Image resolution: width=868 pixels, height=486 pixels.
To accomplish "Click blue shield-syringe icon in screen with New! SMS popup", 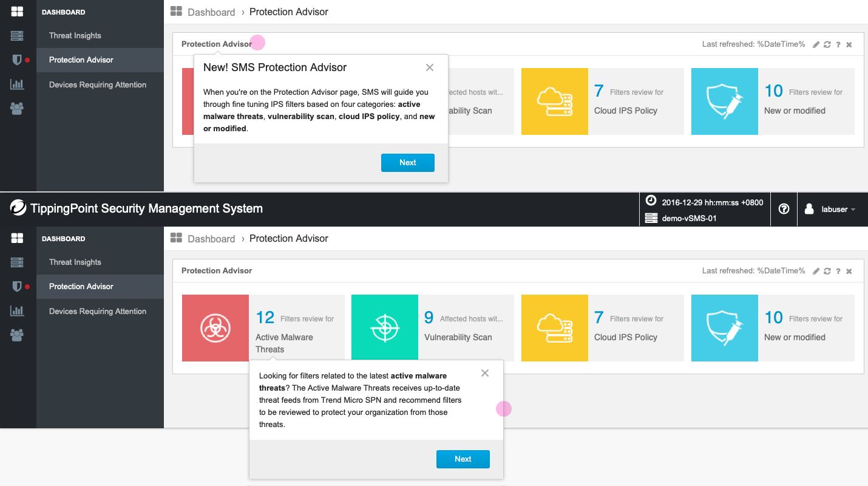I will [725, 101].
